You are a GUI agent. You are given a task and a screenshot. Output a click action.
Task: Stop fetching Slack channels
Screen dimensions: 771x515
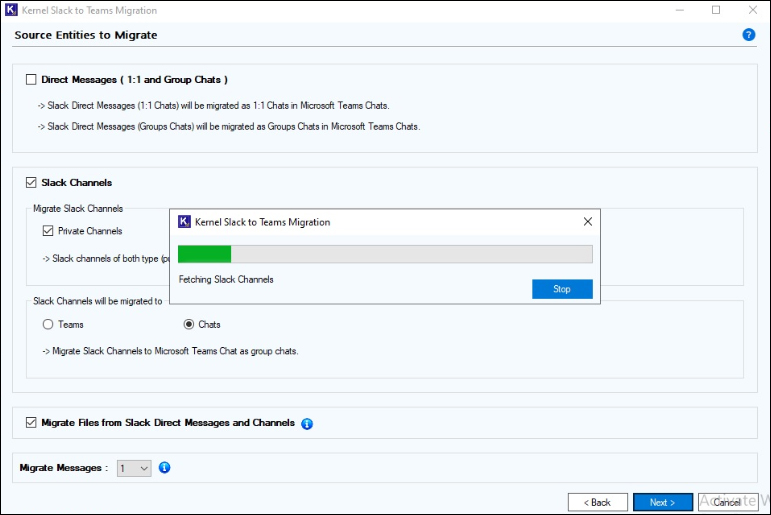(x=562, y=289)
